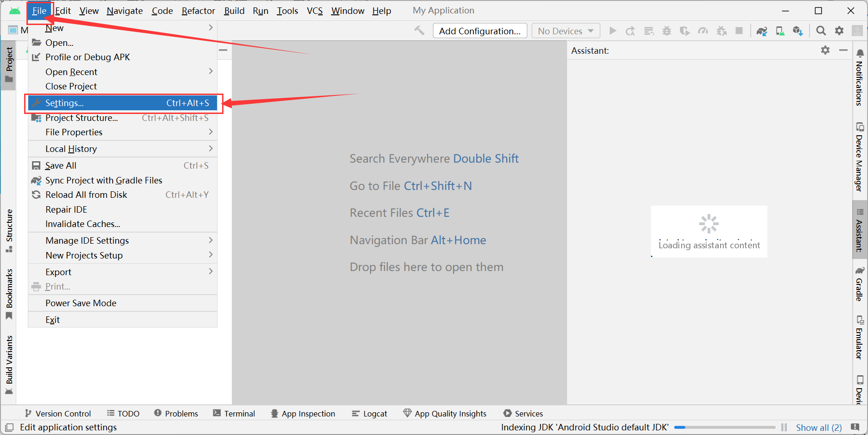This screenshot has width=868, height=435.
Task: Expand the Open Recent submenu
Action: coord(122,72)
